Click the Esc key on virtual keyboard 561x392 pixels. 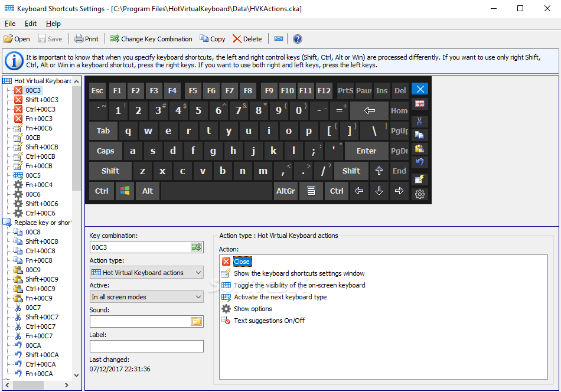point(97,90)
